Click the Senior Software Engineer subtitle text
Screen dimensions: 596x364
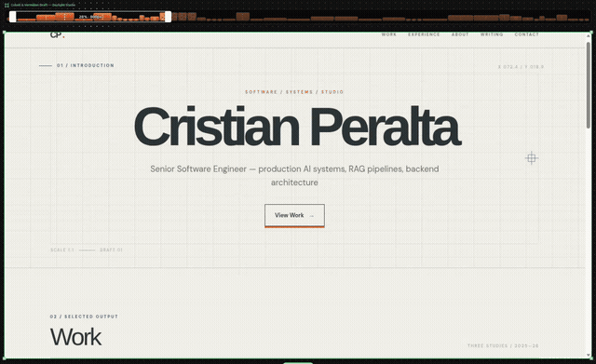click(294, 176)
